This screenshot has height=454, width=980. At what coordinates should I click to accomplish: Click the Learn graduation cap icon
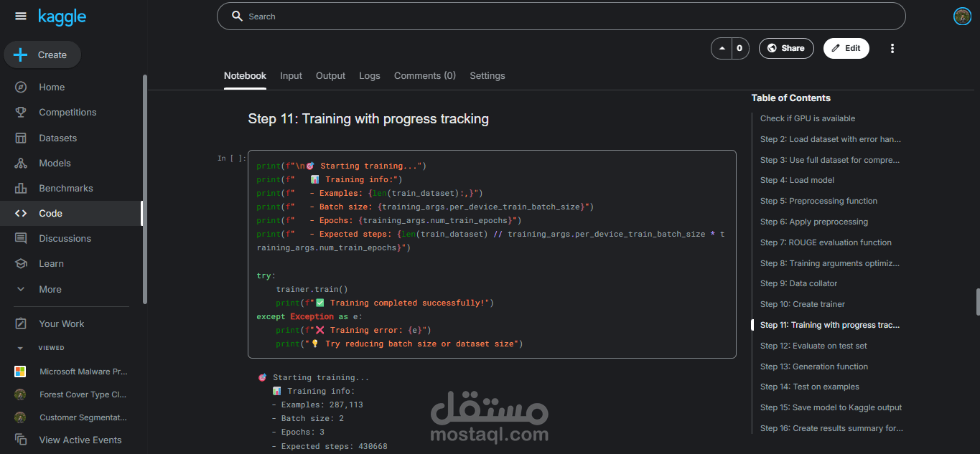click(x=21, y=263)
